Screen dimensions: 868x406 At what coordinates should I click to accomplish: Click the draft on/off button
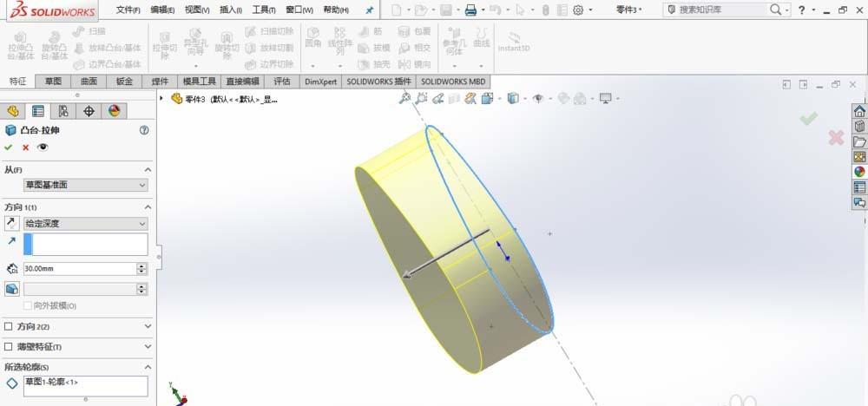(11, 289)
